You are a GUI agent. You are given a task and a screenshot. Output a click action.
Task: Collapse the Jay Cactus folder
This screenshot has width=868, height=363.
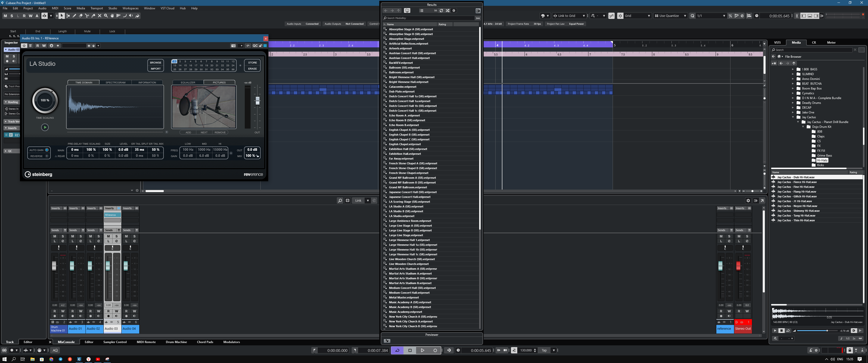click(x=793, y=117)
